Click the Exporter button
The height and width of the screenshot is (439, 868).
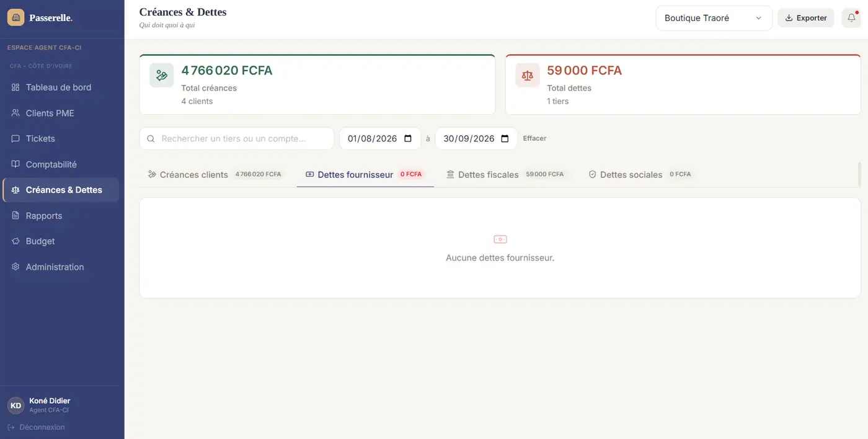coord(806,18)
